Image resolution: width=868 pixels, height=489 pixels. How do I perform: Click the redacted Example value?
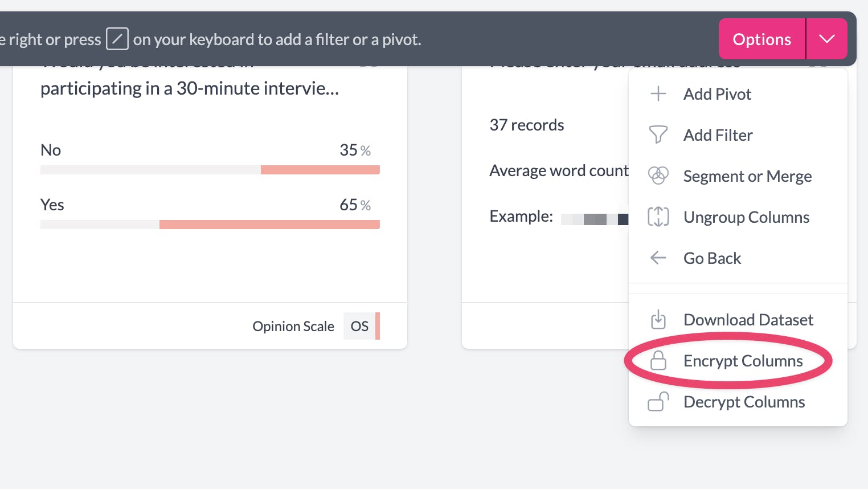[x=594, y=219]
